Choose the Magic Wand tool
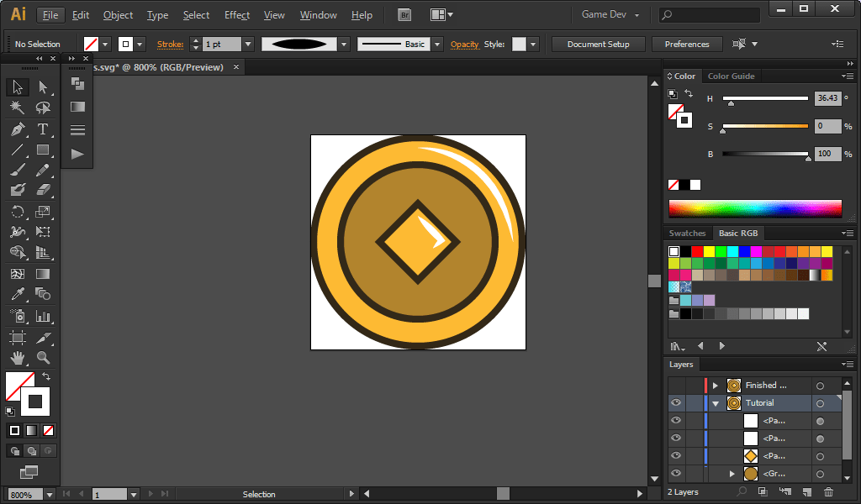Image resolution: width=861 pixels, height=504 pixels. [x=17, y=108]
